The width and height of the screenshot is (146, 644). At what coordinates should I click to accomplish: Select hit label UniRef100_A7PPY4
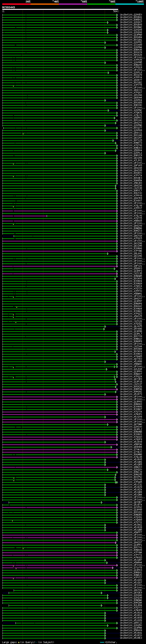click(131, 77)
